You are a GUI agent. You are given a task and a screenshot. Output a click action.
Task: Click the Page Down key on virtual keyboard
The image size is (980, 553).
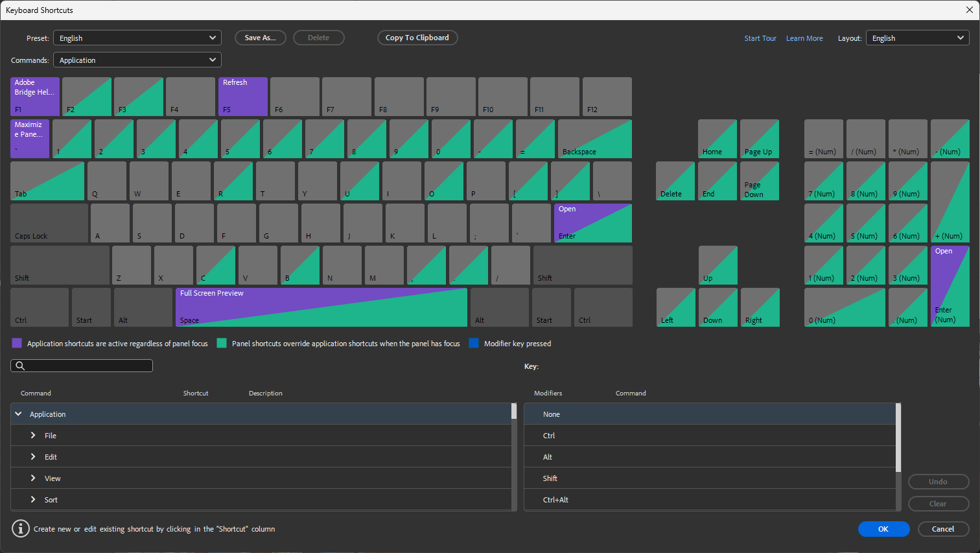coord(759,180)
